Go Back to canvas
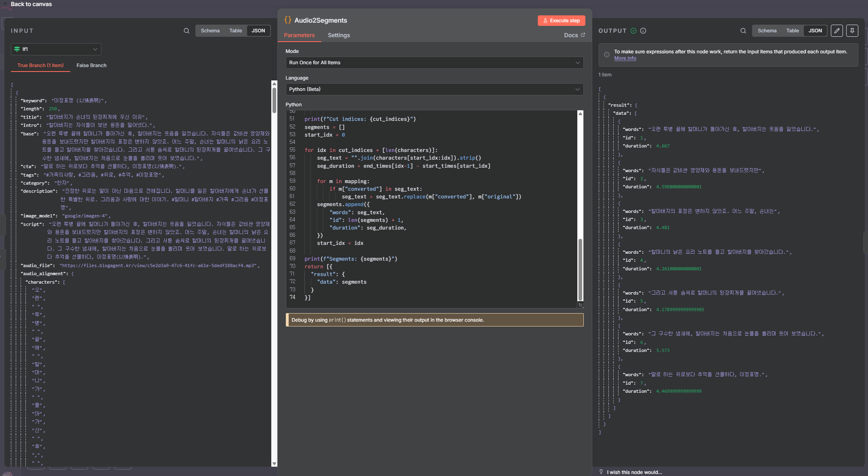868x476 pixels. (31, 4)
